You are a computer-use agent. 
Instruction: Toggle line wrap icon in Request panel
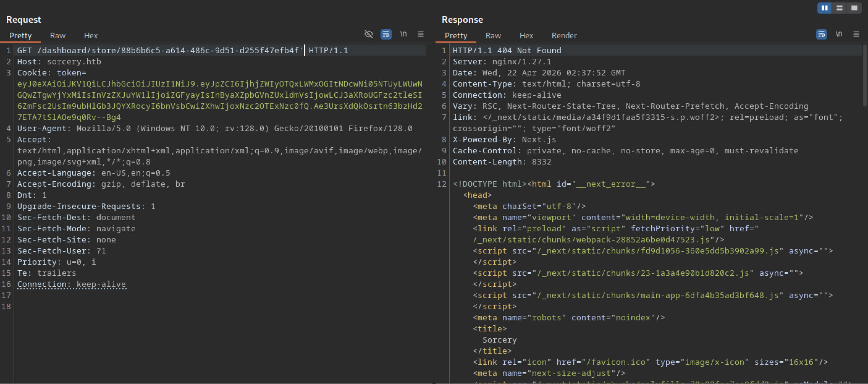386,34
